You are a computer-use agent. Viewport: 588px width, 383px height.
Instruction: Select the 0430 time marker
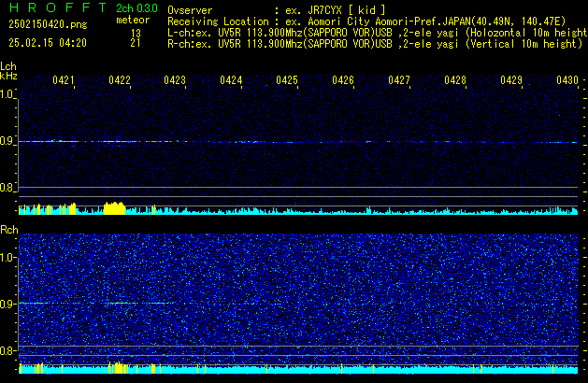567,80
